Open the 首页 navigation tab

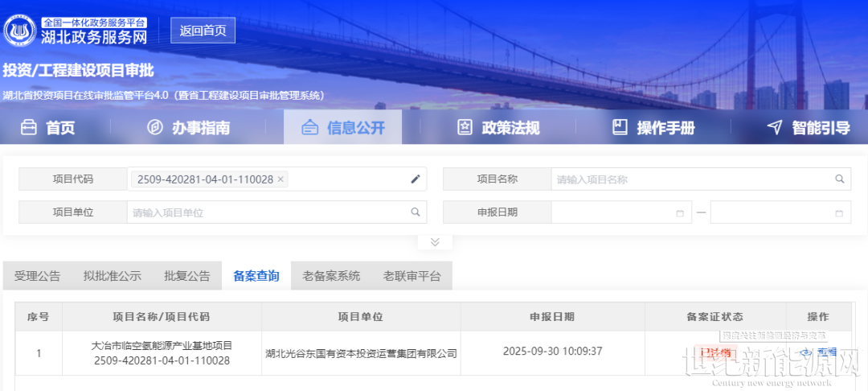48,128
